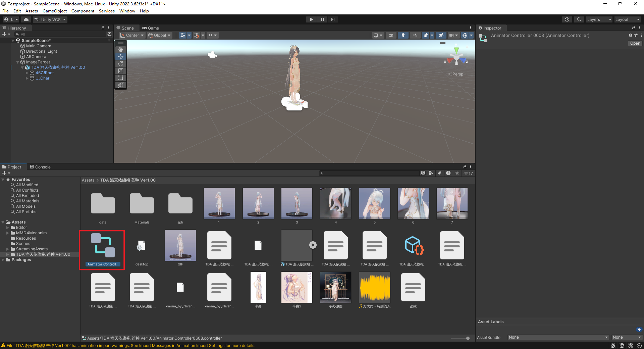Screen dimensions: 644x349
Task: Click the Step frame button
Action: [333, 19]
